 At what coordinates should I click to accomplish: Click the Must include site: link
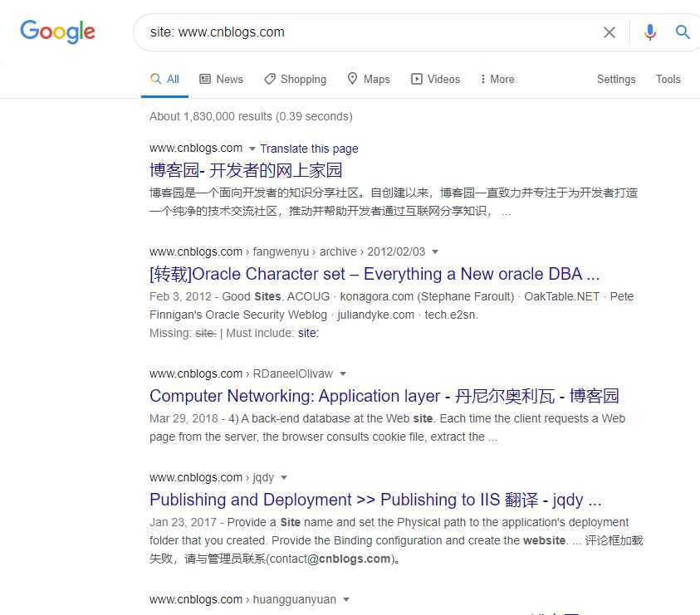(308, 333)
